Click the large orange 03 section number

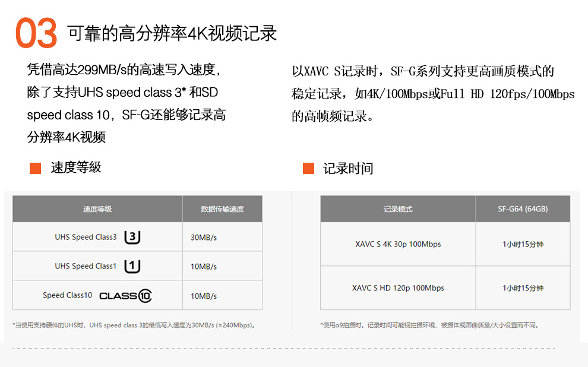coord(36,33)
